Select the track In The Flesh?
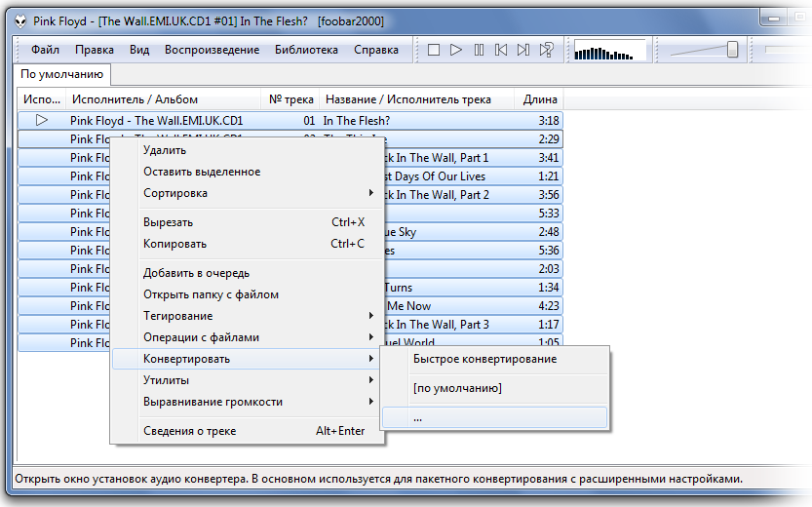812x507 pixels. tap(290, 121)
